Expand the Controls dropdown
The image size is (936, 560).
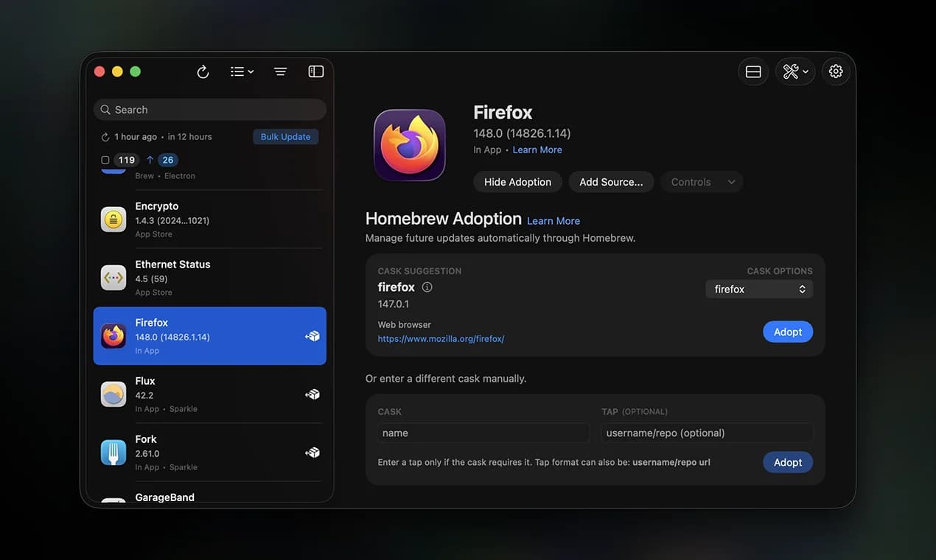(701, 181)
